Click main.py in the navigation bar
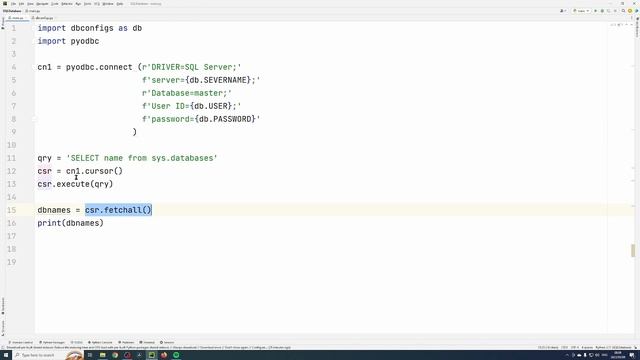Screen dimensions: 640x360 tap(33, 11)
